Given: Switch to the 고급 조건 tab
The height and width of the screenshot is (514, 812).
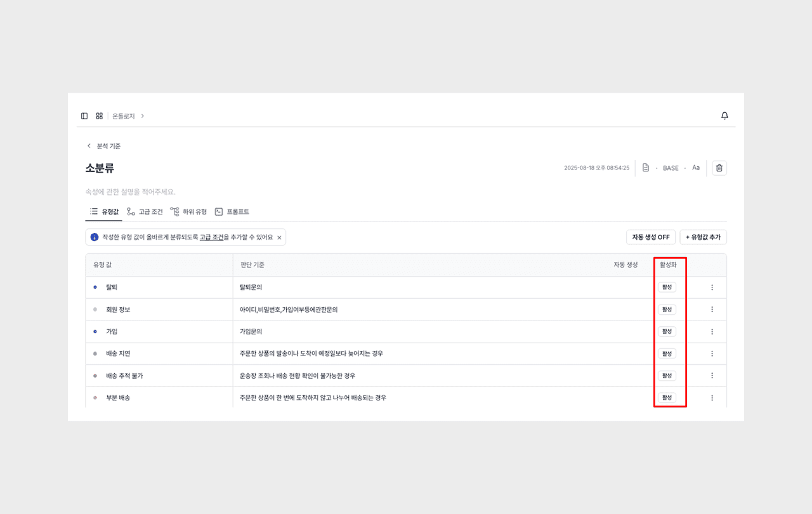Looking at the screenshot, I should pyautogui.click(x=145, y=211).
